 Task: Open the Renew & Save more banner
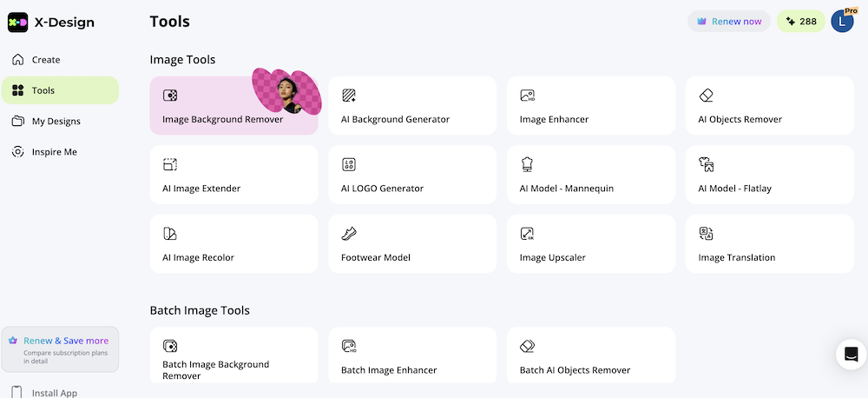point(60,349)
